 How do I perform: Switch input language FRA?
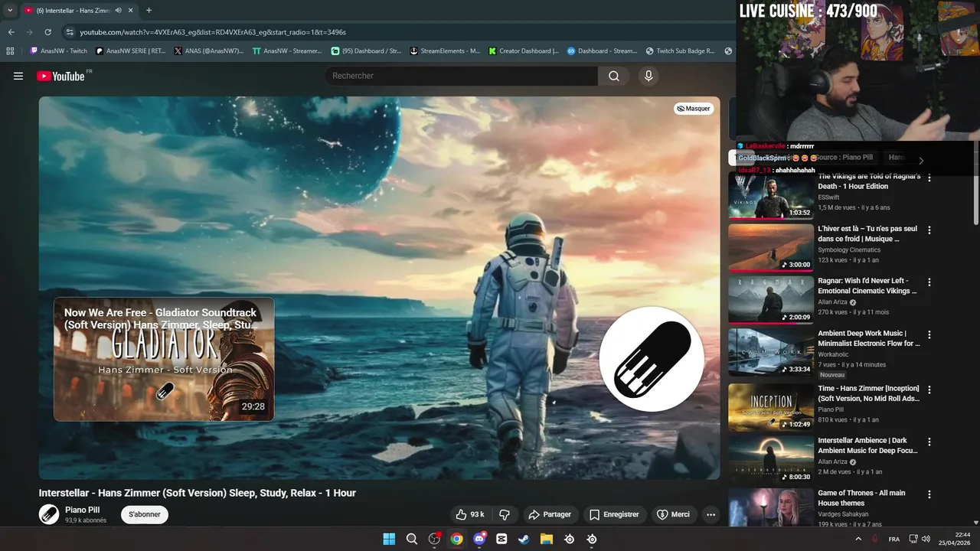[894, 539]
